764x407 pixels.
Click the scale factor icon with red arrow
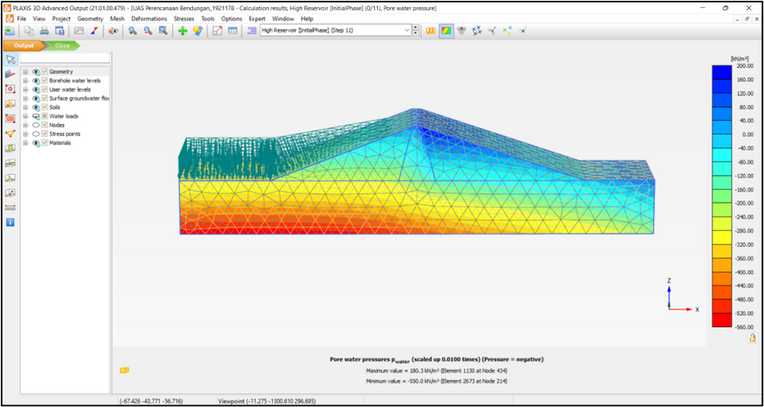coord(218,31)
